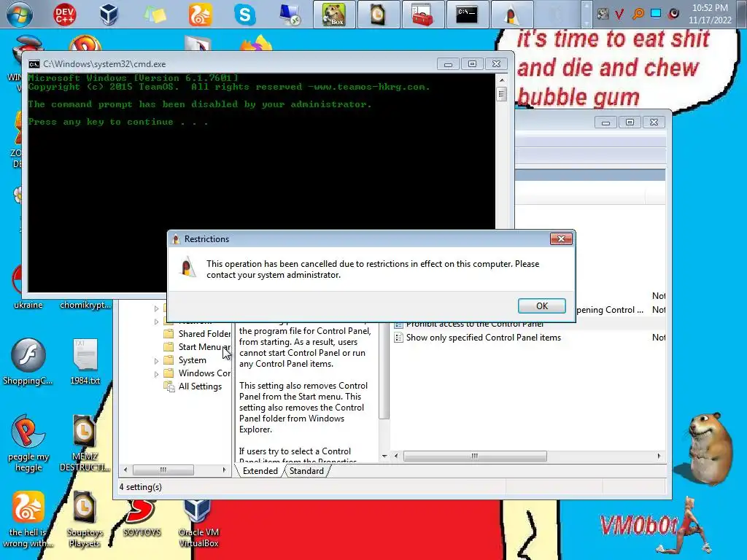Viewport: 747px width, 560px height.
Task: Open Remote Desktop Connection taskbar icon
Action: [290, 15]
